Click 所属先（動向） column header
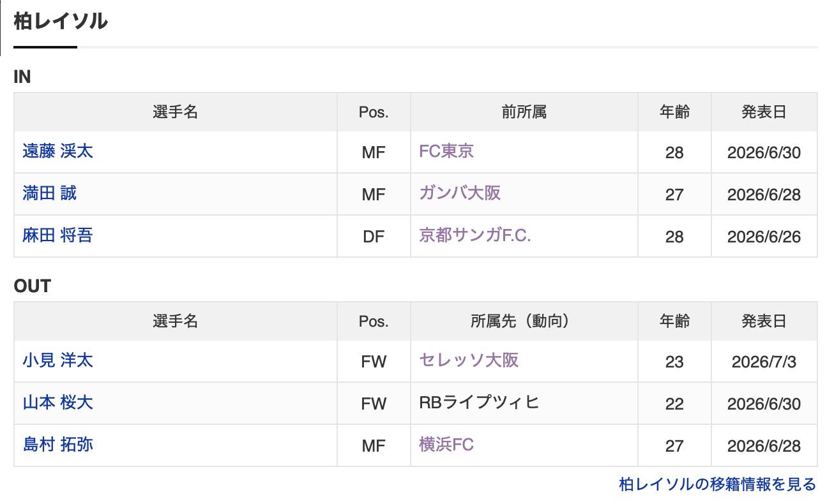Image resolution: width=834 pixels, height=504 pixels. pyautogui.click(x=524, y=322)
